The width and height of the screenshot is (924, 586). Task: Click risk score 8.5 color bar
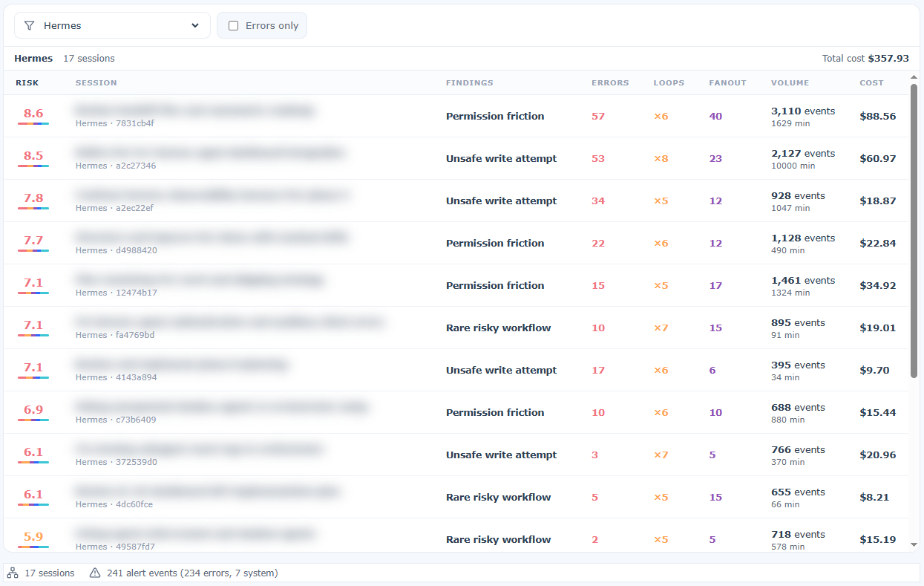(x=33, y=166)
